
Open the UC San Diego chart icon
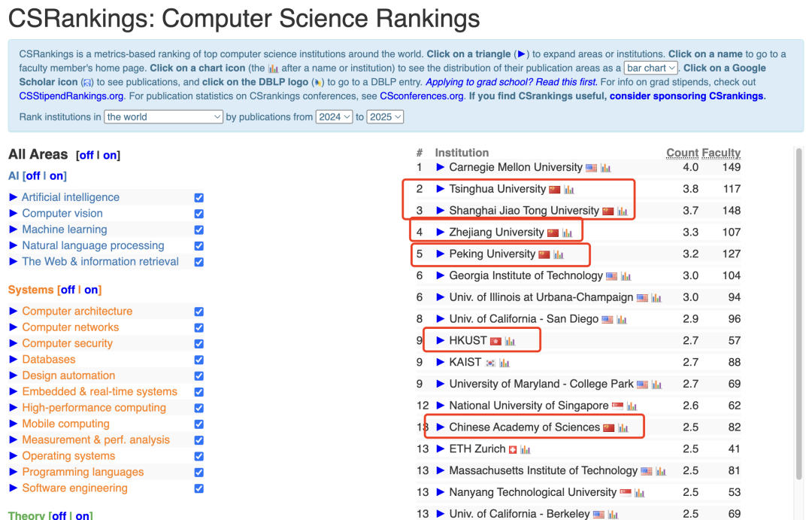622,320
